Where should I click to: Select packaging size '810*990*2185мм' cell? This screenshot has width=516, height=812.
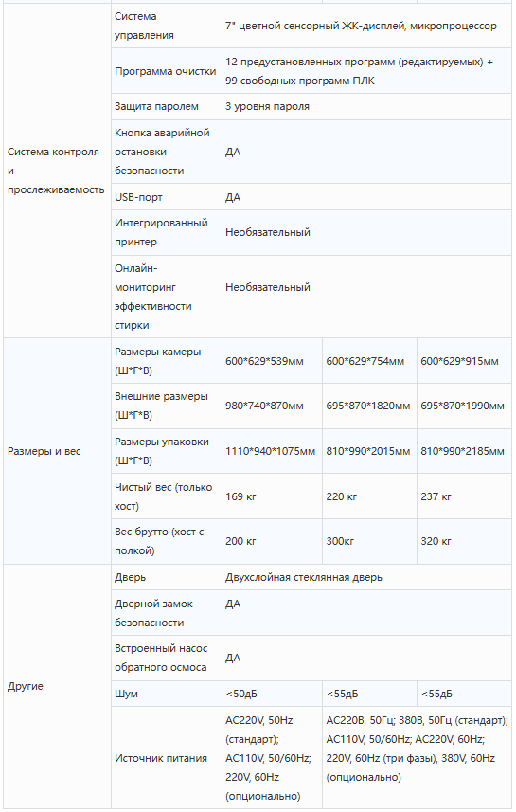[x=464, y=451]
